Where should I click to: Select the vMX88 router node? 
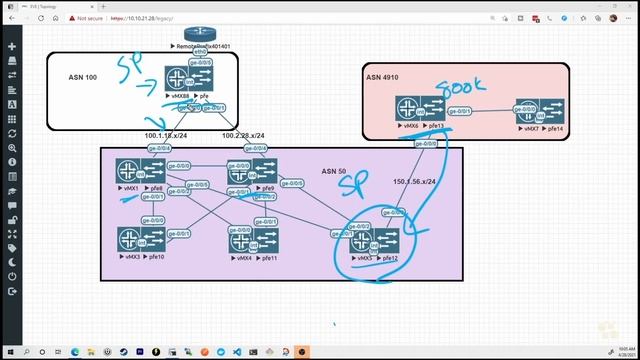(176, 78)
